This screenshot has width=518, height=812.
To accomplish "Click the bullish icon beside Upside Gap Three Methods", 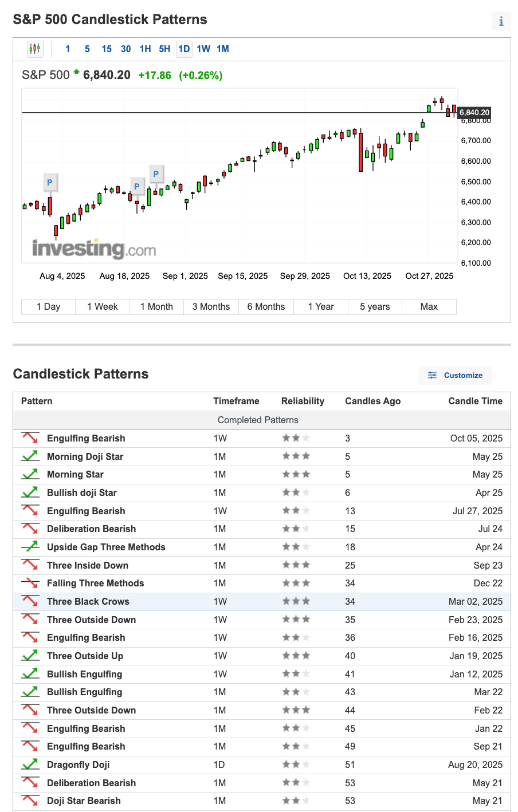I will pyautogui.click(x=30, y=547).
